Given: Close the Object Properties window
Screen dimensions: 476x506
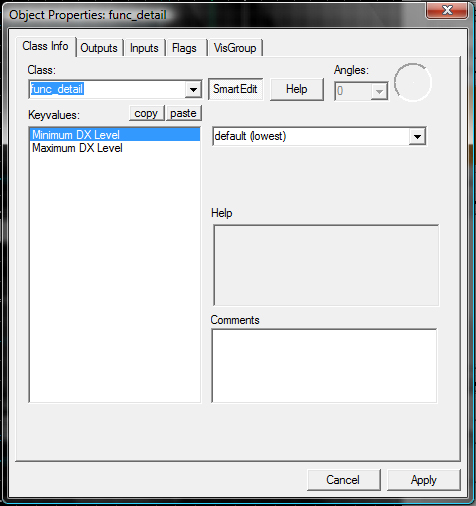Looking at the screenshot, I should click(x=447, y=11).
